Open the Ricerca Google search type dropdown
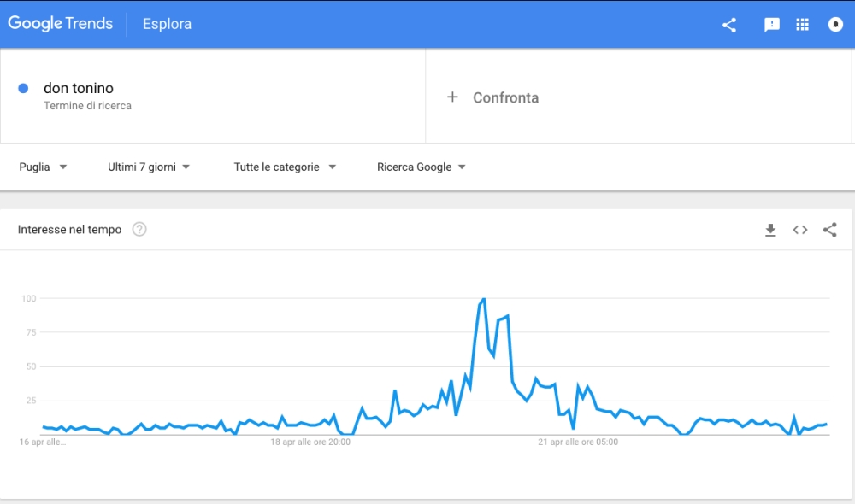This screenshot has height=504, width=855. point(421,167)
